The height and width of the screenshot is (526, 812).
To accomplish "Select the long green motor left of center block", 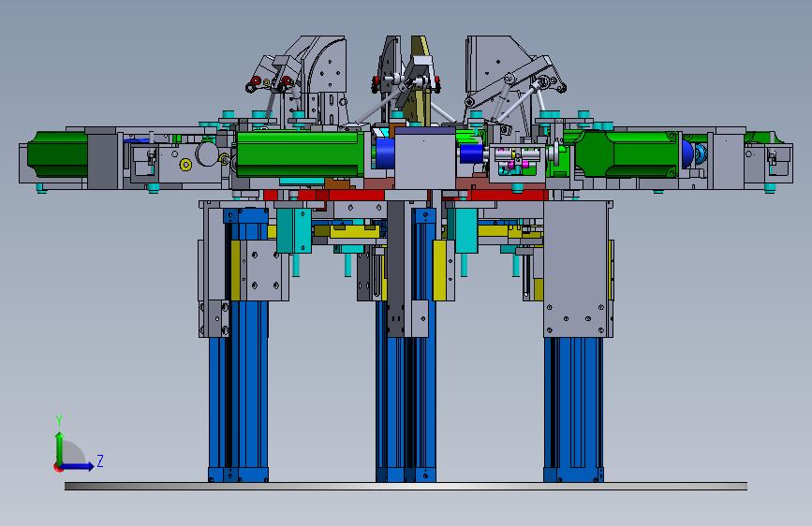I will (301, 153).
